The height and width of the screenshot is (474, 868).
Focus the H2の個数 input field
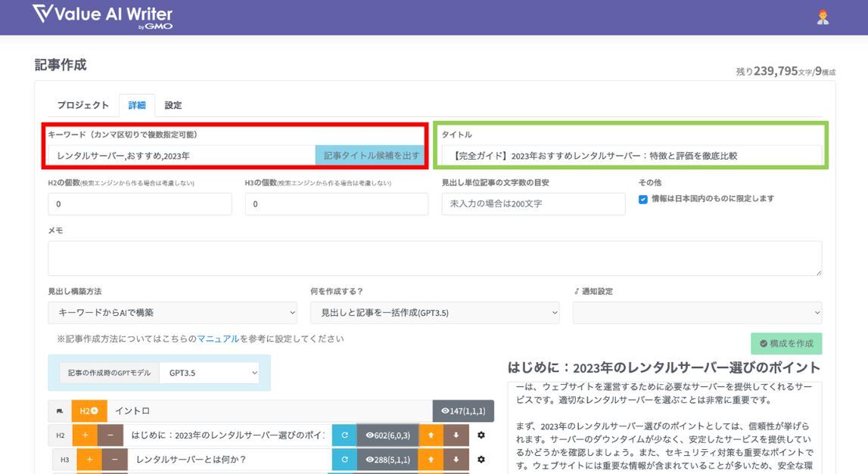point(140,204)
